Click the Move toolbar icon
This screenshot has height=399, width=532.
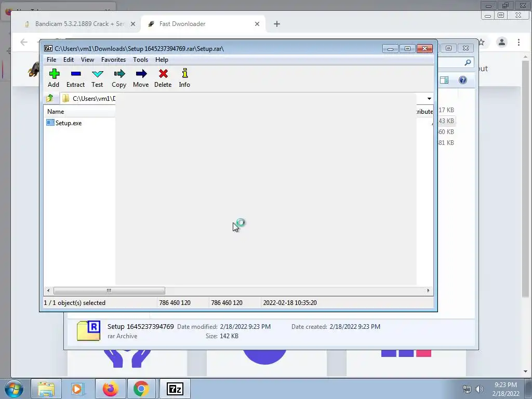(141, 78)
